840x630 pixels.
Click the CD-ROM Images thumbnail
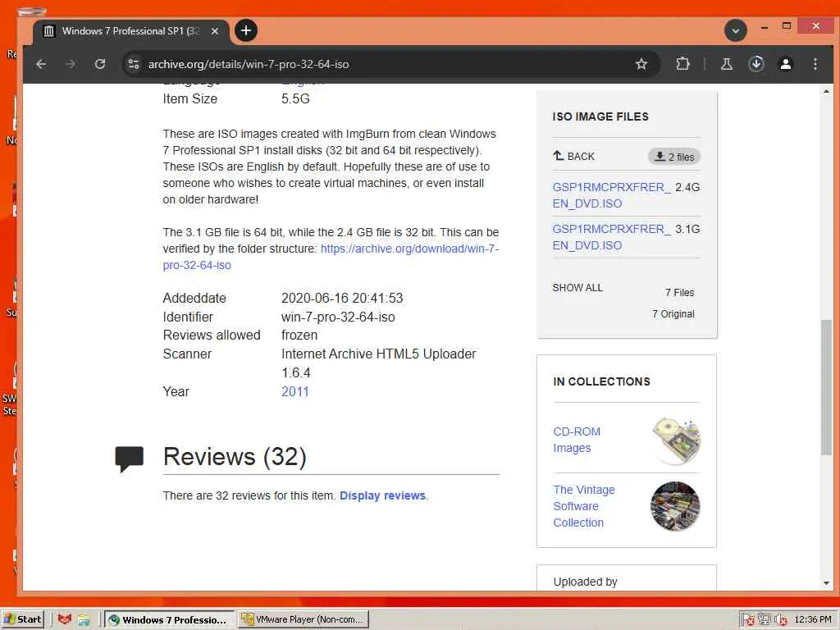tap(676, 440)
